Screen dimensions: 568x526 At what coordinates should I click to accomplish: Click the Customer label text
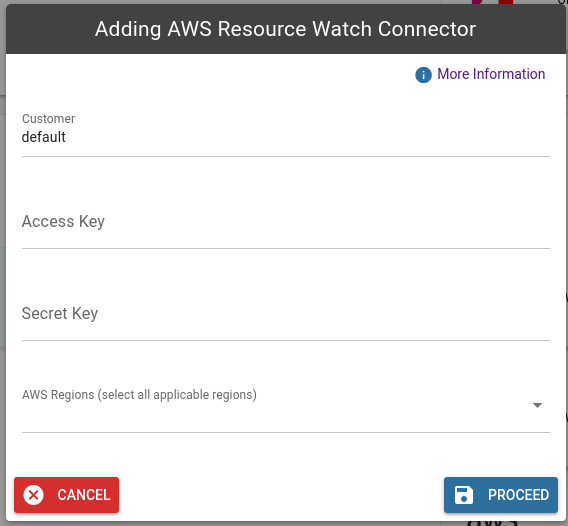49,118
